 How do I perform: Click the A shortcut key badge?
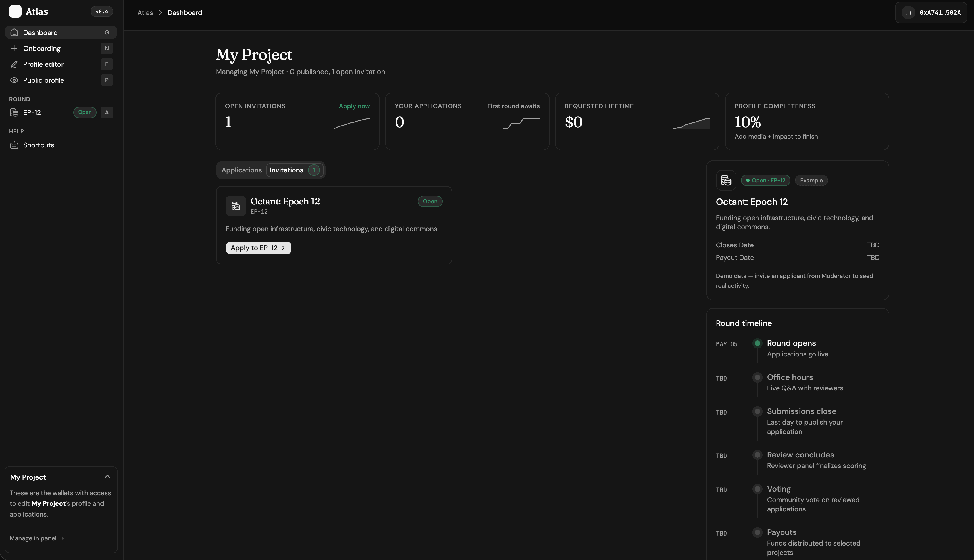[x=107, y=112]
